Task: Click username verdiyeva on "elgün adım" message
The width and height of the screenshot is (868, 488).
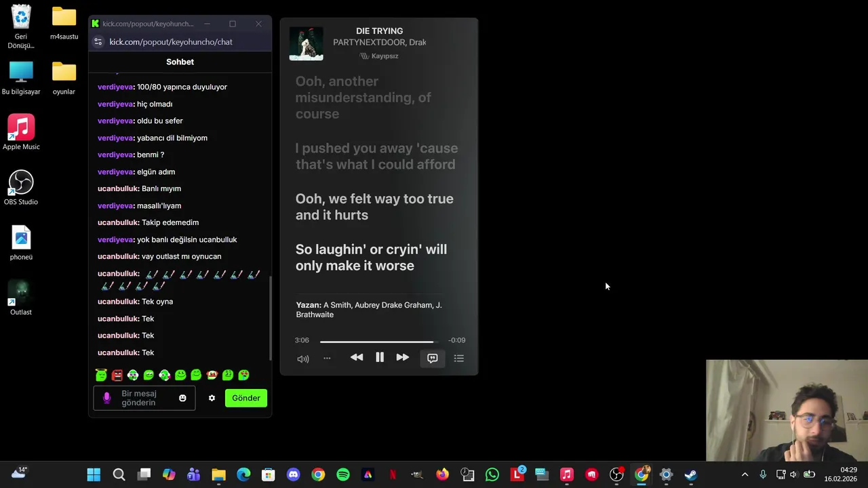Action: click(x=115, y=171)
